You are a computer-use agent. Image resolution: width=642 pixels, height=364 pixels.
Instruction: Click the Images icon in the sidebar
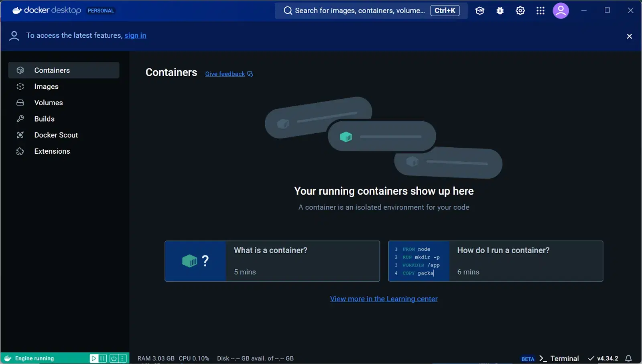[x=20, y=86]
